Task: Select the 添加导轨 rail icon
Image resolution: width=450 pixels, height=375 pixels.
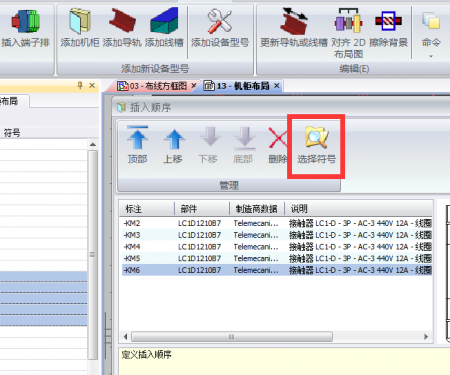Action: pos(122,21)
